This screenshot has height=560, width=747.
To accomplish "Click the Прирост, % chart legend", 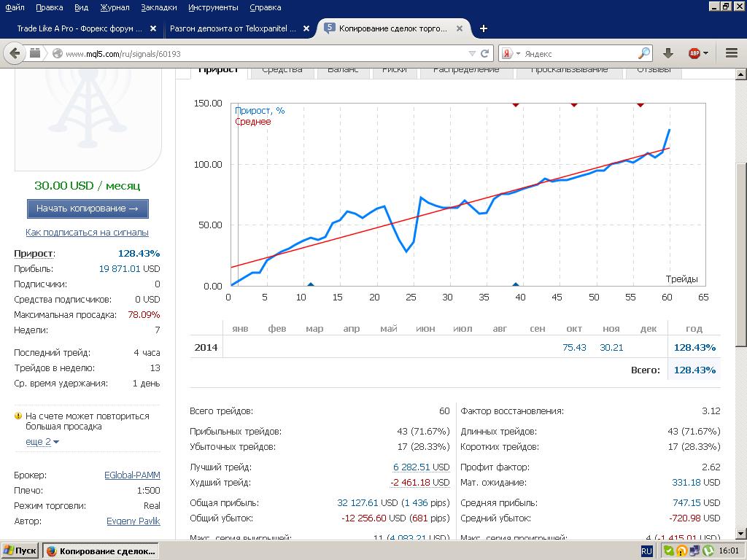I will [x=260, y=111].
